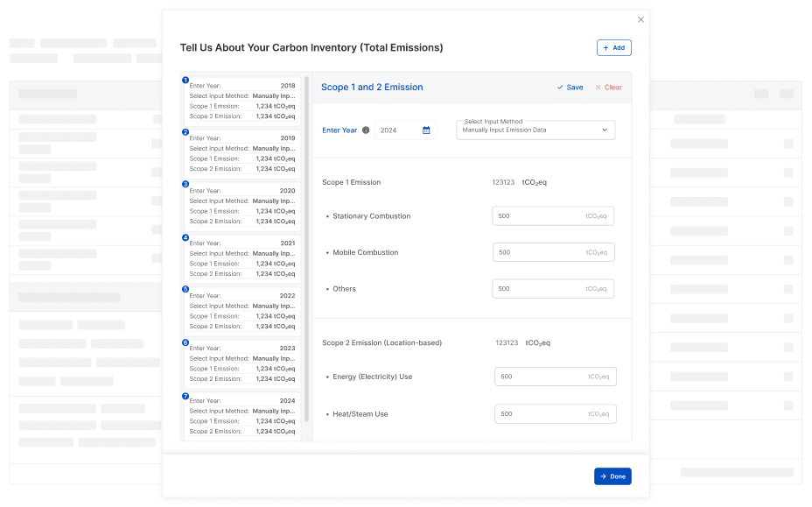
Task: Click the numbered badge 4 on 2021 entry
Action: tap(185, 236)
